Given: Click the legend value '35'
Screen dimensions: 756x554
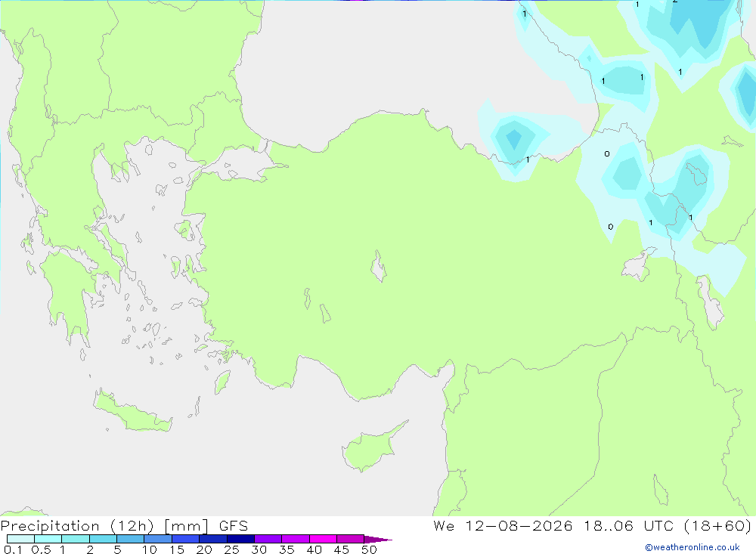Looking at the screenshot, I should coord(287,549).
